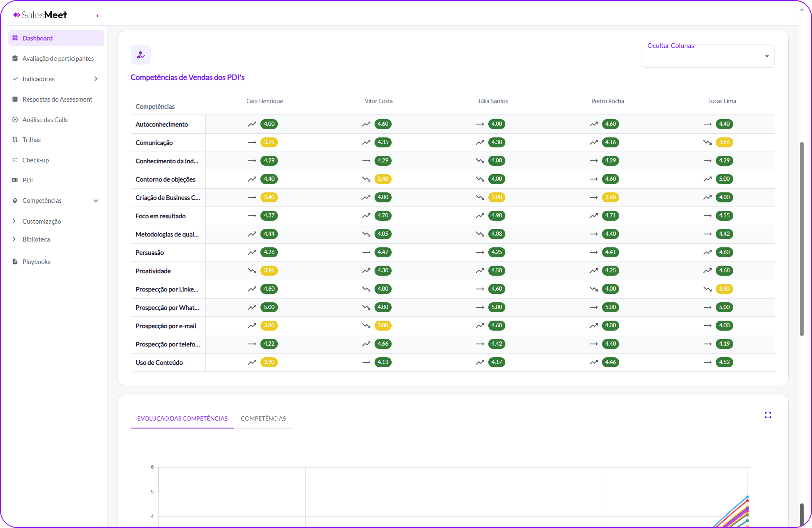The width and height of the screenshot is (812, 528).
Task: Click the Análise das Calls play icon
Action: pyautogui.click(x=15, y=120)
